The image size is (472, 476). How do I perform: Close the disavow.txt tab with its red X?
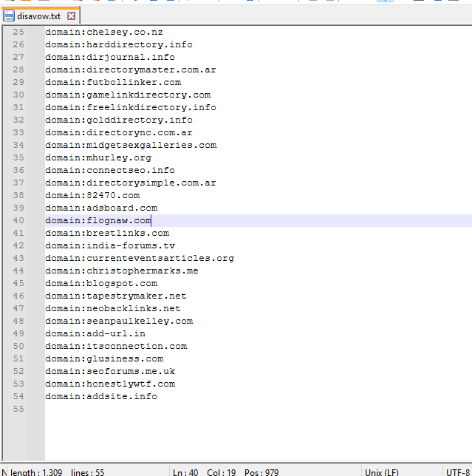(72, 16)
